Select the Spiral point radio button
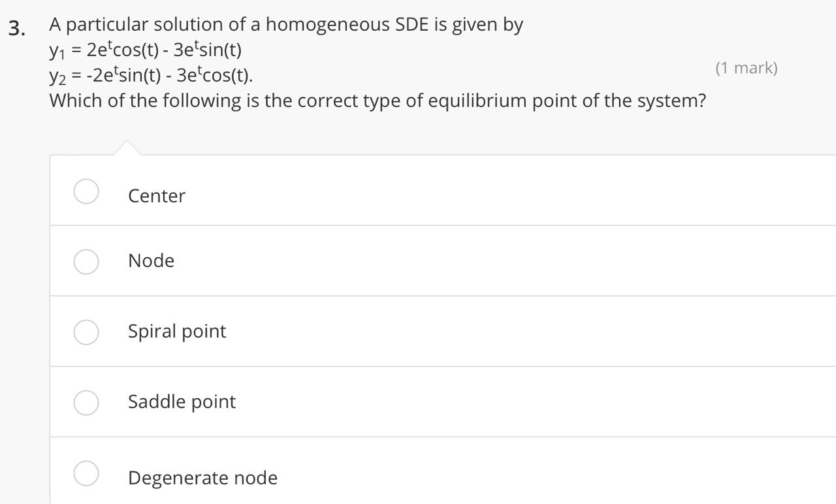Screen dimensions: 836x504 [x=86, y=332]
